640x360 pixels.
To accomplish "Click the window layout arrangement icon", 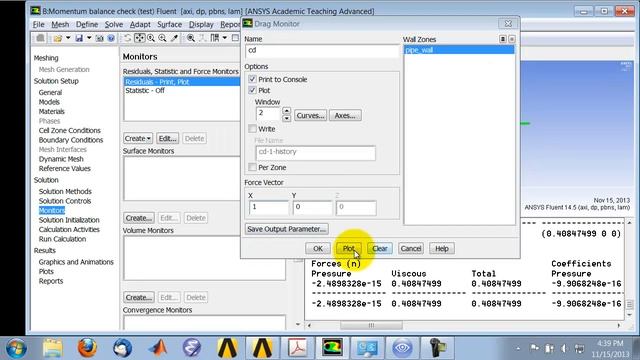I will 215,38.
